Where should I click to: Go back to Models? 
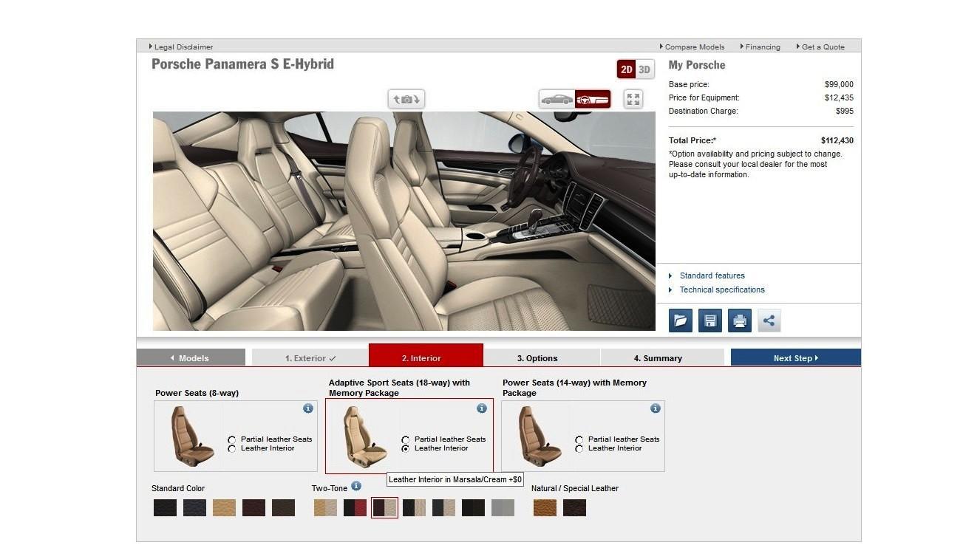tap(191, 357)
